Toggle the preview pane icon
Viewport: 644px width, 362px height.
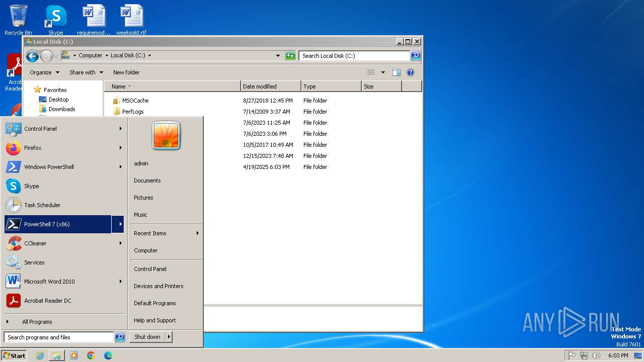(x=396, y=72)
